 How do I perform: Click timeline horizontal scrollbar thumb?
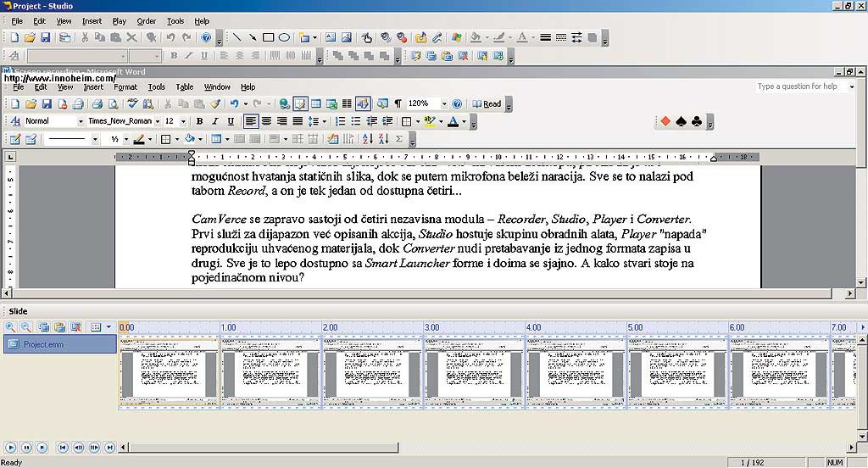click(x=263, y=447)
